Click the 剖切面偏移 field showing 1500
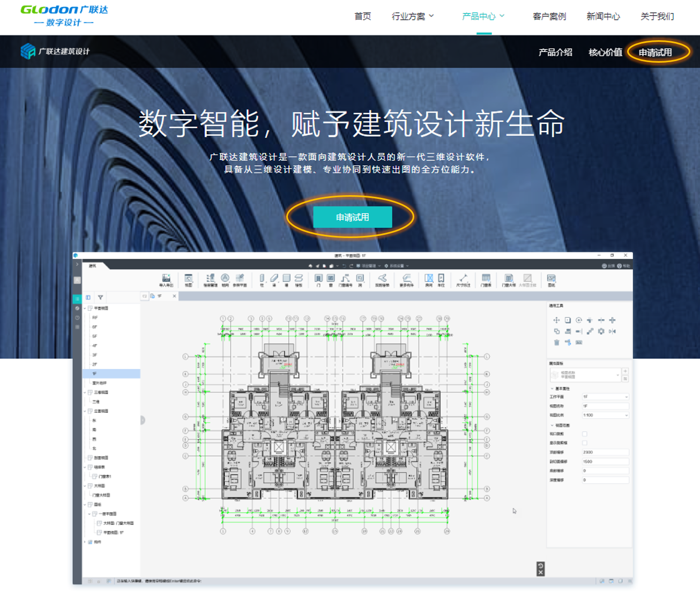Screen dimensions: 700x601 coord(605,462)
